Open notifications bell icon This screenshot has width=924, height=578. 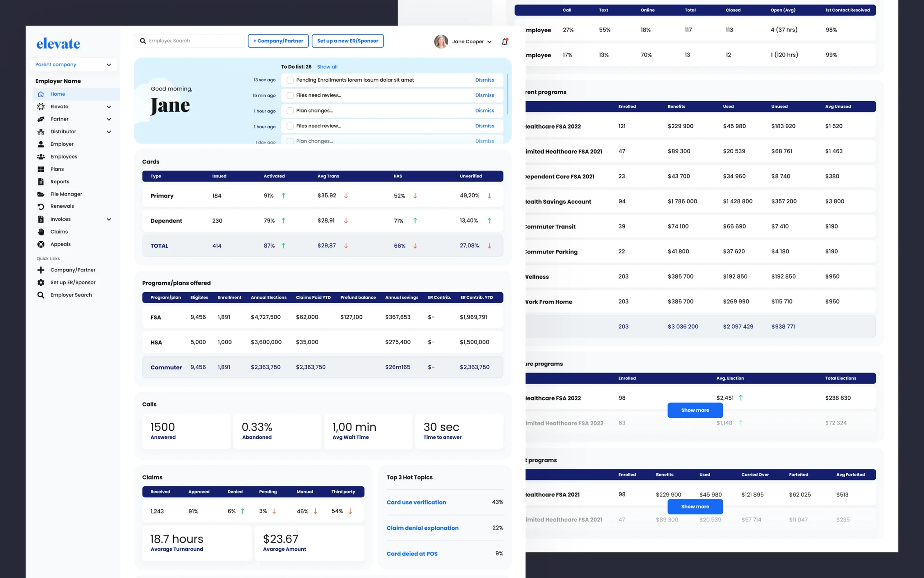(505, 42)
